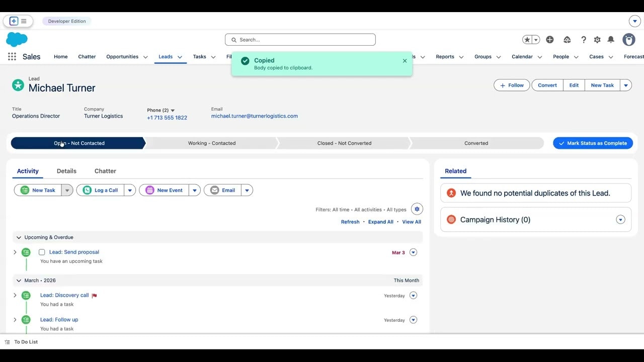Open the Guidance Center trailhead icon
The image size is (644, 362).
tap(567, 39)
